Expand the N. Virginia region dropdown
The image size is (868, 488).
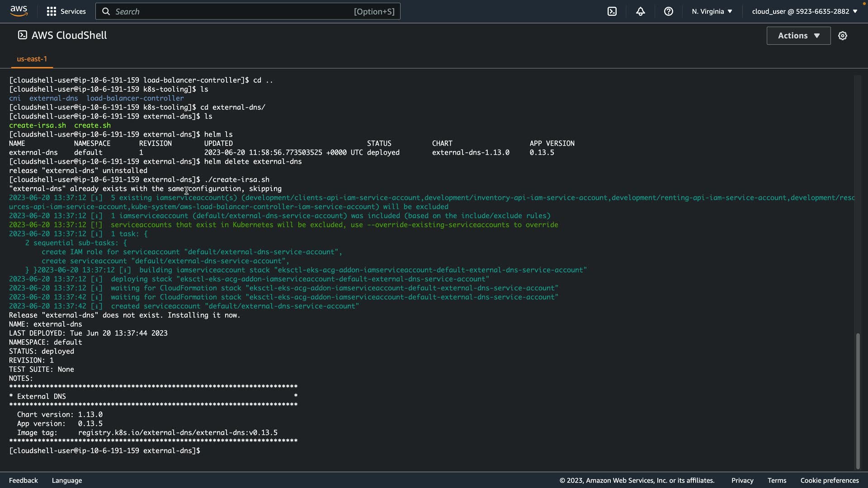tap(712, 11)
